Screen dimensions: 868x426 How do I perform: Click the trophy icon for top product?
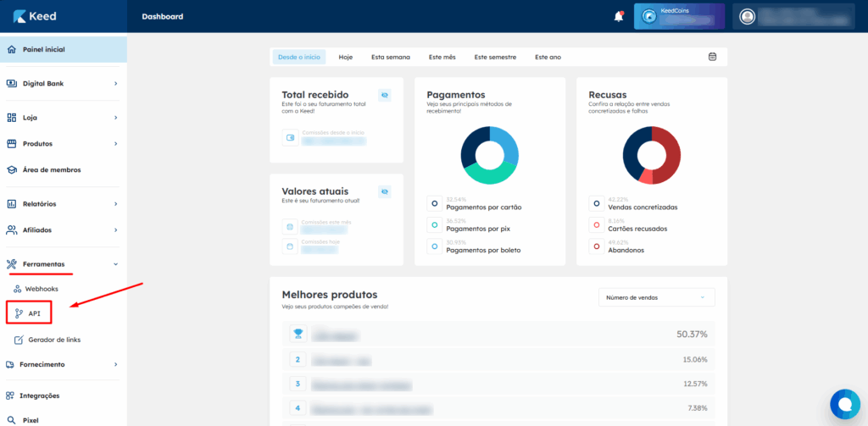[298, 334]
